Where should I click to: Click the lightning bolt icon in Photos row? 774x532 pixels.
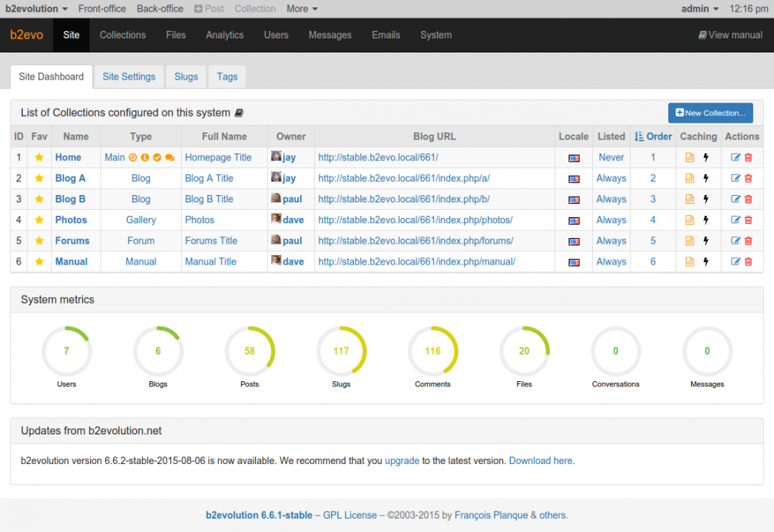coord(706,219)
